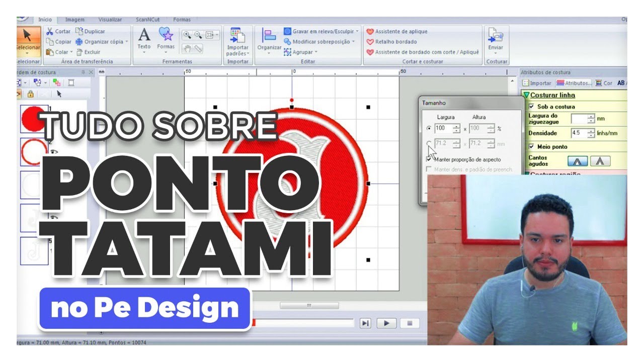
Task: Click the zoom in magnifier
Action: tap(187, 35)
